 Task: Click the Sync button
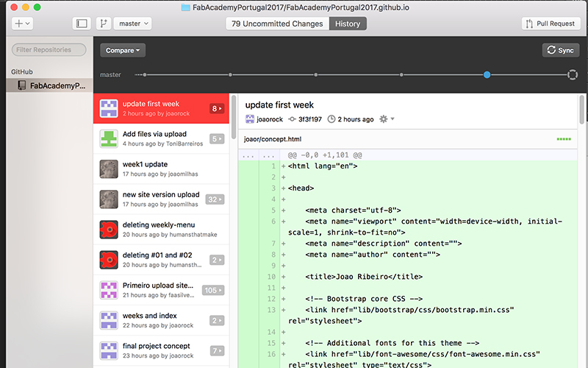561,50
